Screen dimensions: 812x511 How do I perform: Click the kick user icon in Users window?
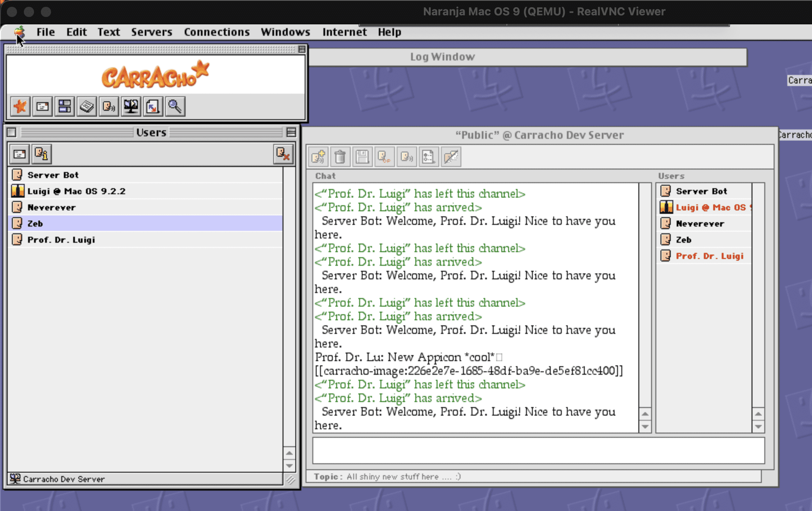coord(283,154)
